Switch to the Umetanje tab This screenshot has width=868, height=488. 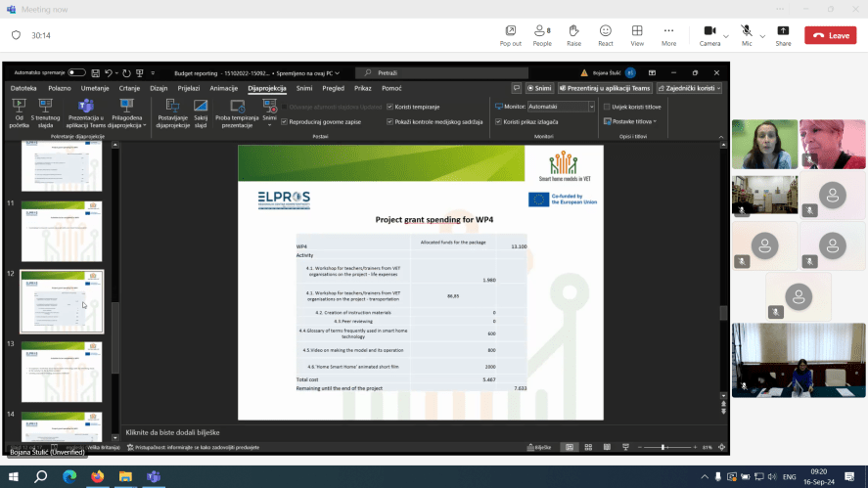(95, 88)
